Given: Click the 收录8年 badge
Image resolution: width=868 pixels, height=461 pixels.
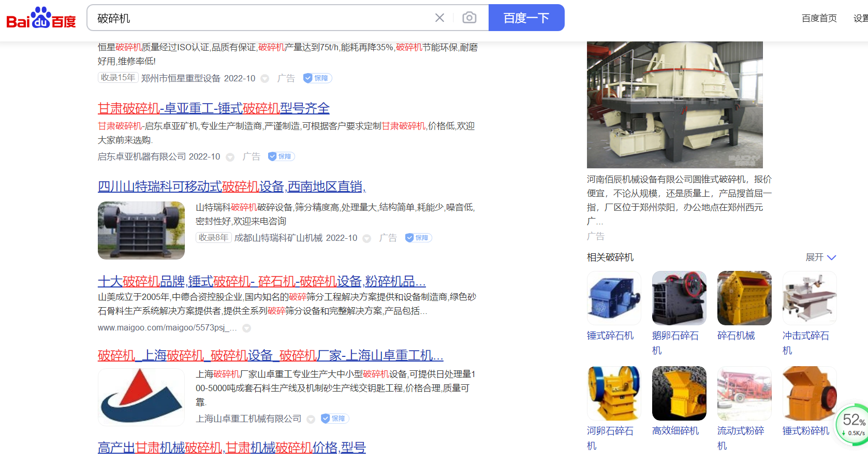Looking at the screenshot, I should [214, 237].
